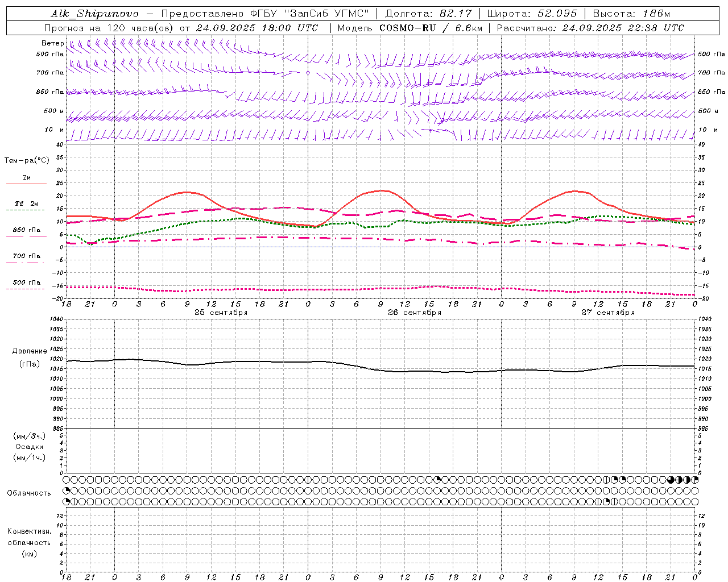The width and height of the screenshot is (728, 582).
Task: Click the station name Alk_Shipunovo
Action: tap(94, 14)
